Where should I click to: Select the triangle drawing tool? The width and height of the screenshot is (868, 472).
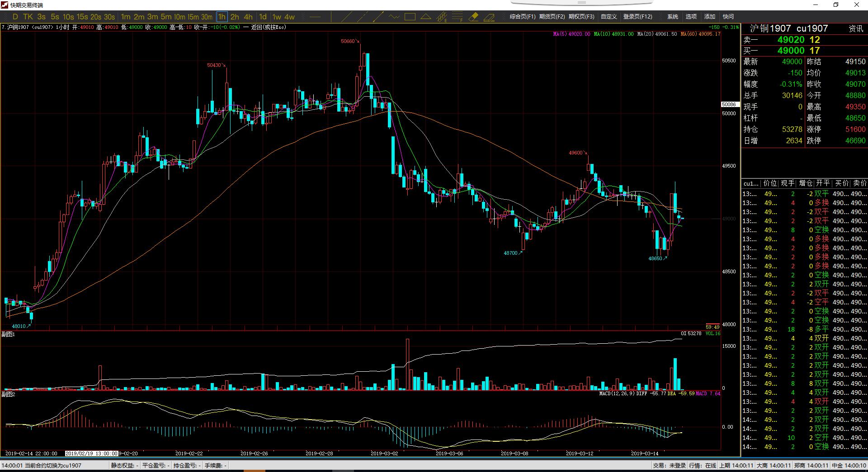tap(426, 17)
